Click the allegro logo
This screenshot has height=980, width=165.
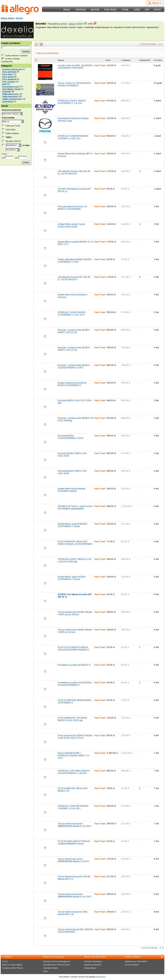point(20,9)
